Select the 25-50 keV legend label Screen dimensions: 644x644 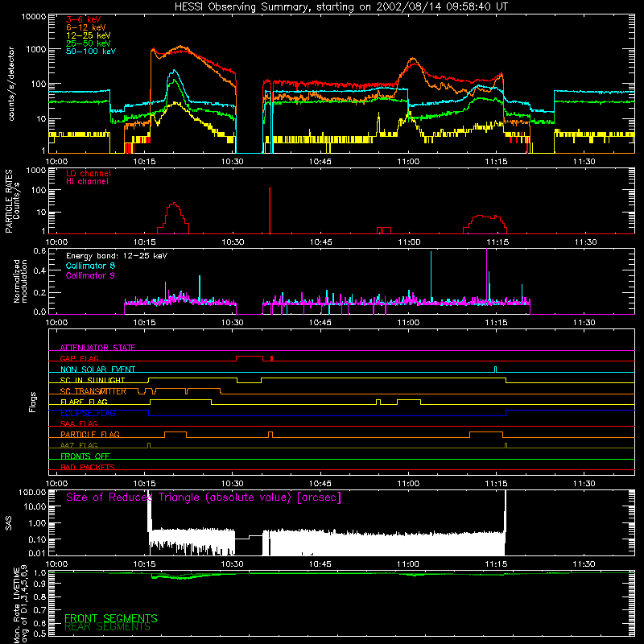pyautogui.click(x=89, y=43)
